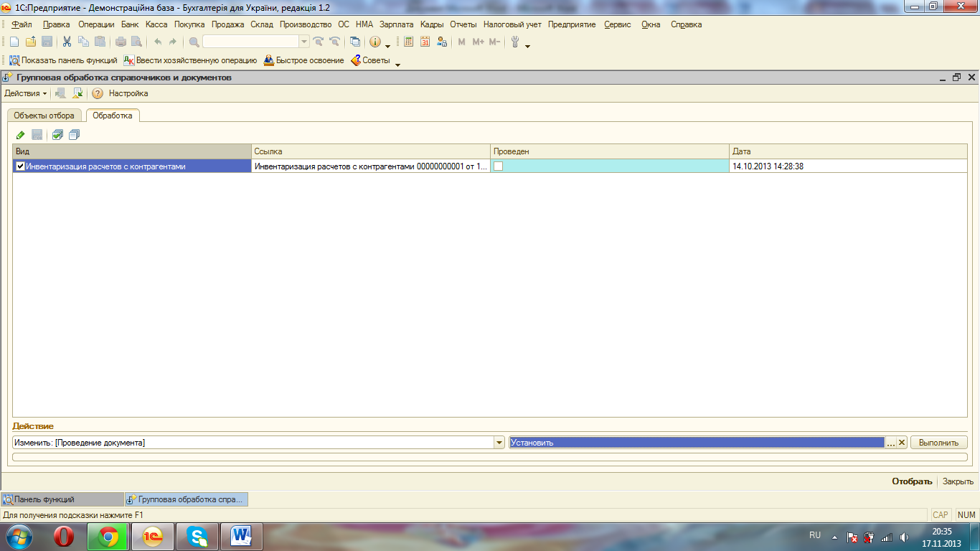Switch to the Объекты отбора tab
The height and width of the screenshot is (551, 980).
coord(44,116)
